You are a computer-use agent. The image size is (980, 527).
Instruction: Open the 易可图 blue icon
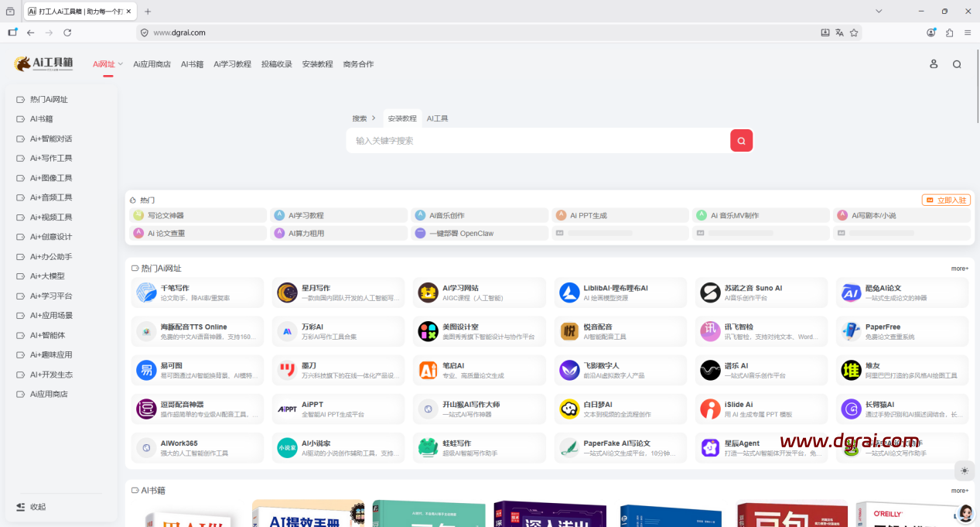point(146,370)
